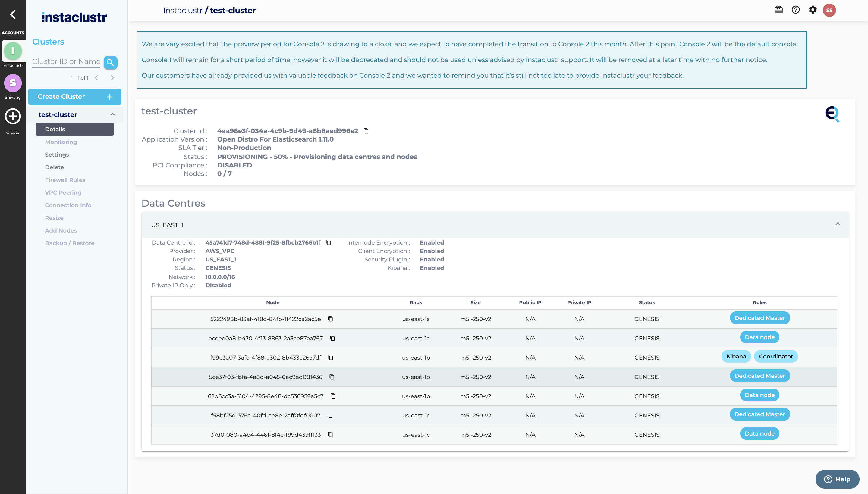Image resolution: width=868 pixels, height=494 pixels.
Task: Go to next page of clusters
Action: point(112,78)
